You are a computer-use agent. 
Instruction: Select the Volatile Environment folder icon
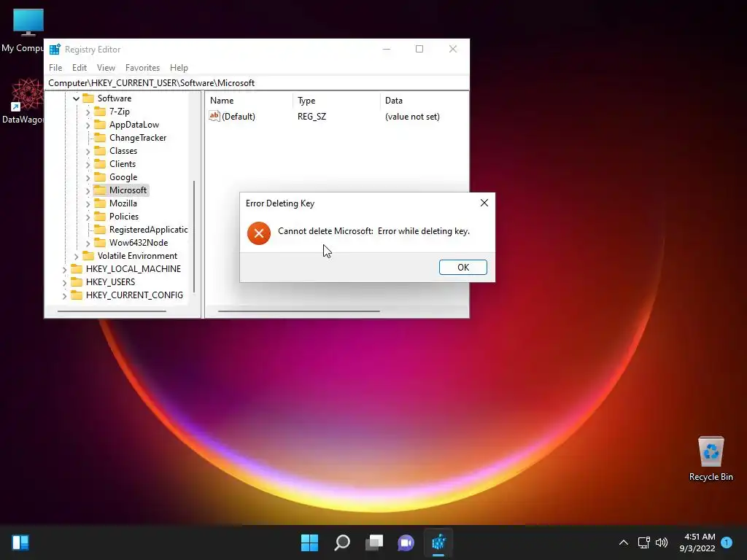click(x=88, y=256)
